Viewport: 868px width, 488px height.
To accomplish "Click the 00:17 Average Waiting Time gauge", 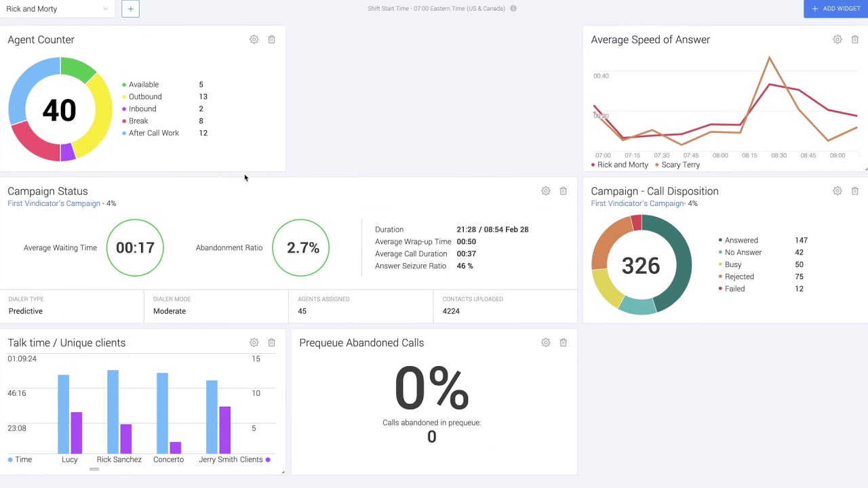I will coord(135,247).
